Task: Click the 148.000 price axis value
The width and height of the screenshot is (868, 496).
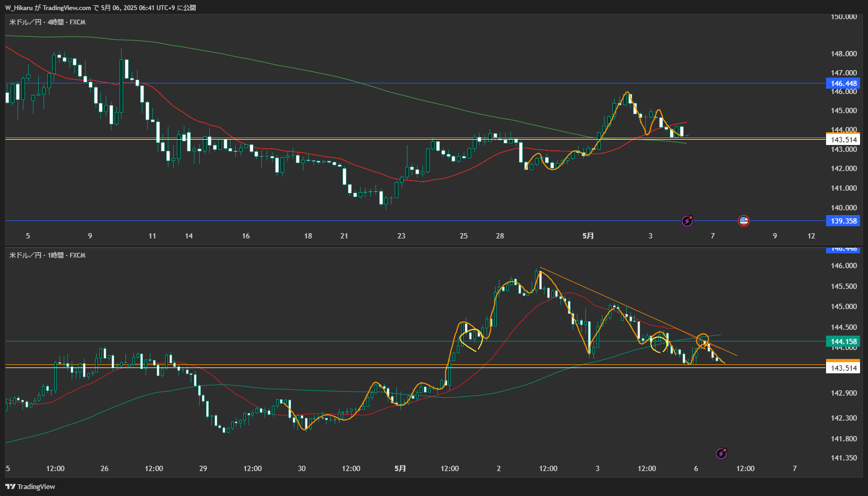Action: coord(844,54)
